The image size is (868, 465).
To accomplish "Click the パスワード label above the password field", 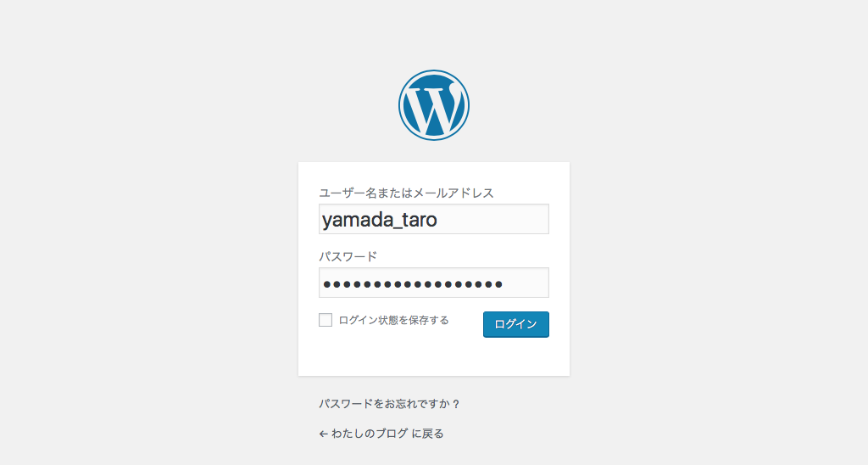I will pos(348,256).
